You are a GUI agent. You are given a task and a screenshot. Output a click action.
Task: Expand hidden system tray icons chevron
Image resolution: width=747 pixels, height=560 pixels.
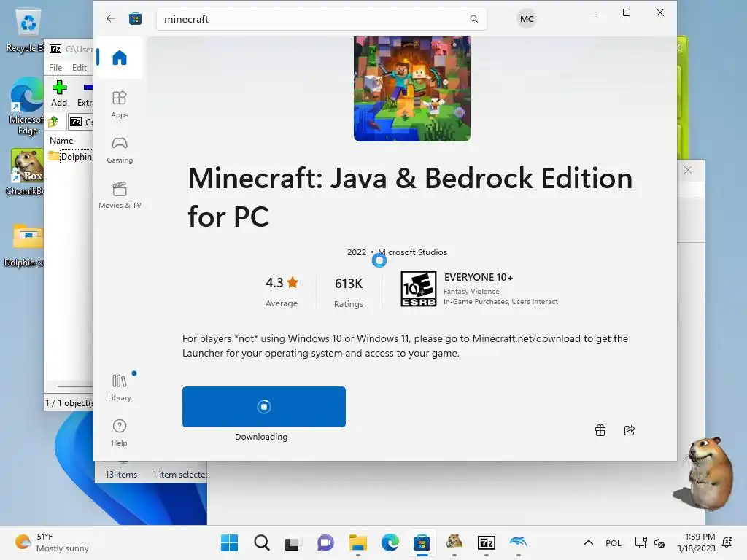pos(589,542)
